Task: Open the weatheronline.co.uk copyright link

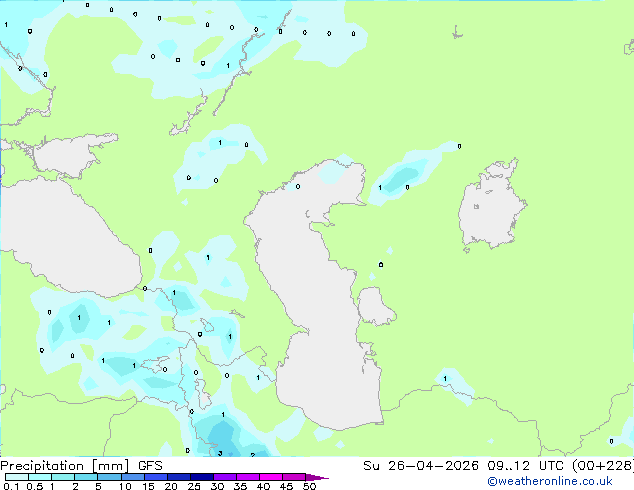Action: 550,481
